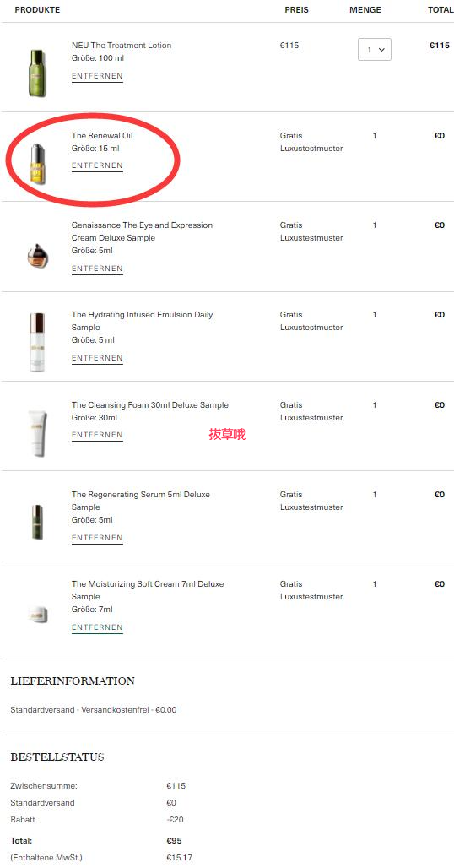454x868 pixels.
Task: Remove the Treatment Lotion via Entfernen
Action: click(97, 76)
